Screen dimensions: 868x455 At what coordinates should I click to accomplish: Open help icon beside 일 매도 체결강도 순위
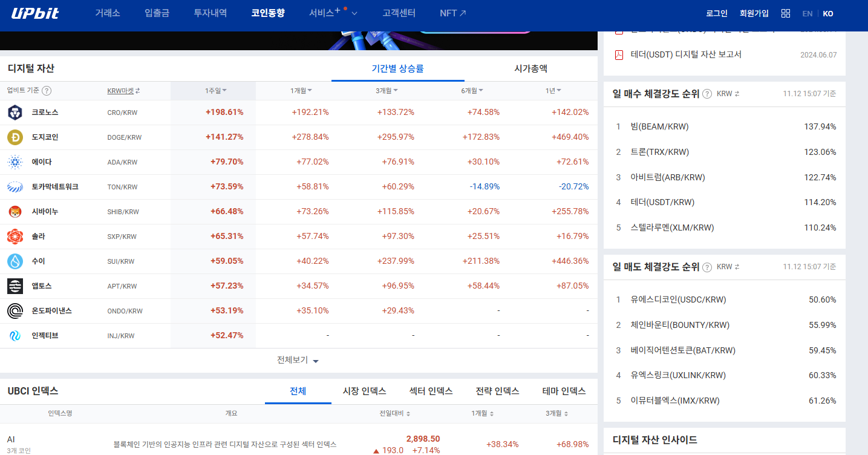coord(707,267)
